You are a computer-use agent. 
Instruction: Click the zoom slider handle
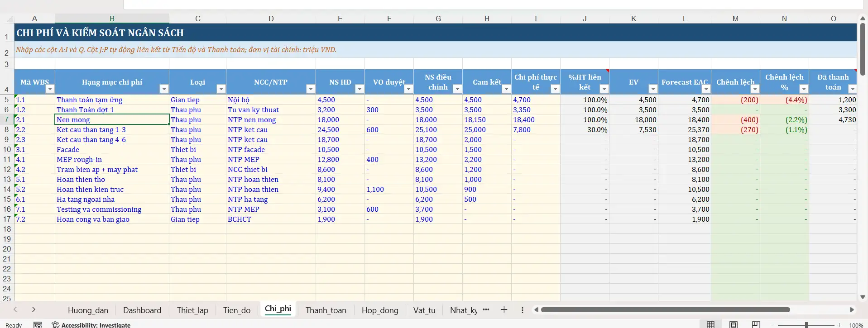[806, 325]
